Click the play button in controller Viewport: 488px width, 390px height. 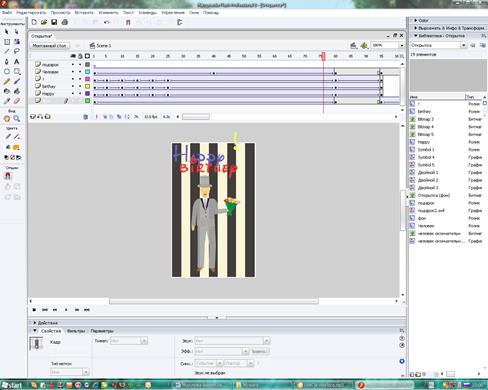66,310
